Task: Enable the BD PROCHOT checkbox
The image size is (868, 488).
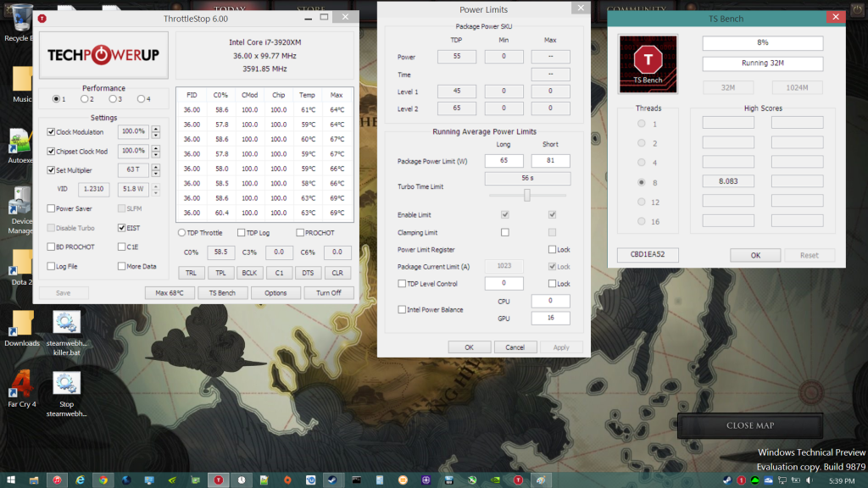Action: point(51,247)
